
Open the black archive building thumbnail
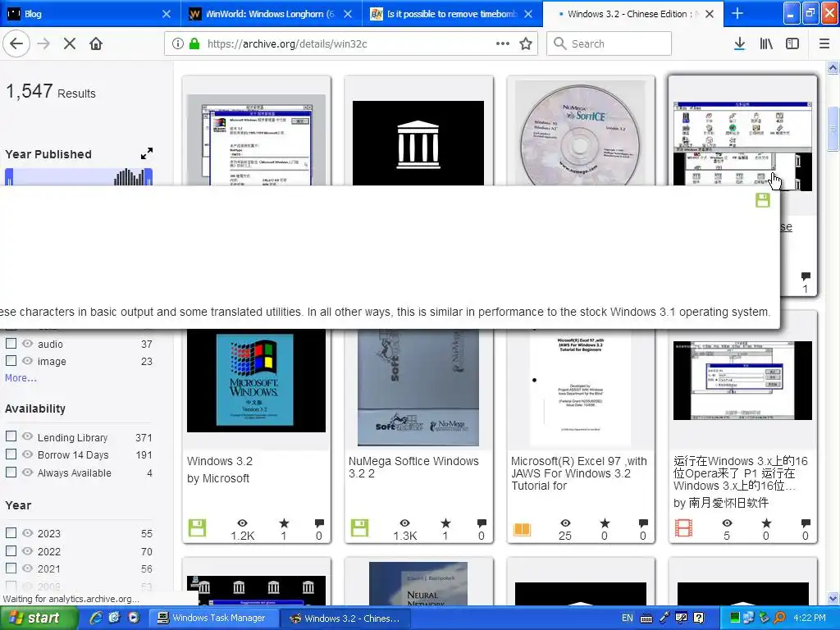(418, 143)
